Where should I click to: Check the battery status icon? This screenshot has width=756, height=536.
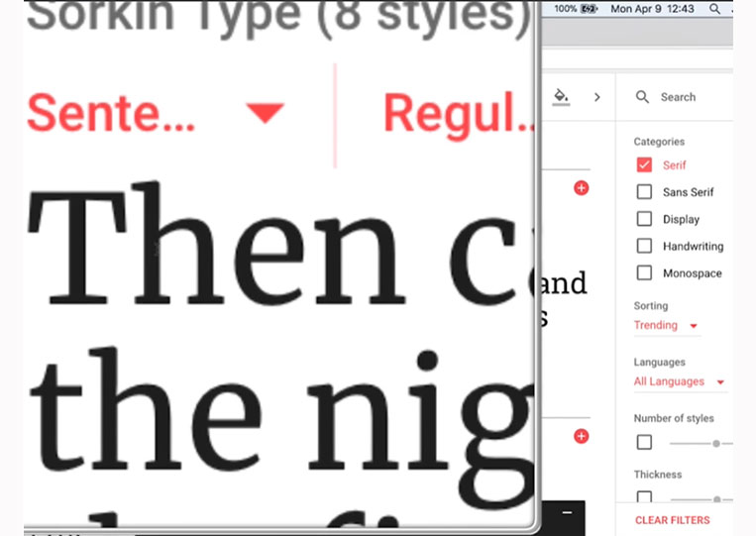point(589,9)
